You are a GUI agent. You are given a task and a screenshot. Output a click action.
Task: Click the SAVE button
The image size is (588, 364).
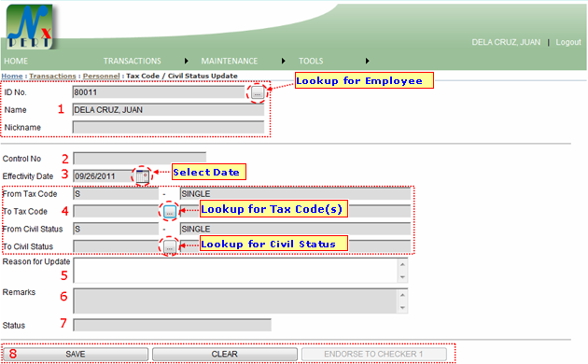pyautogui.click(x=76, y=355)
